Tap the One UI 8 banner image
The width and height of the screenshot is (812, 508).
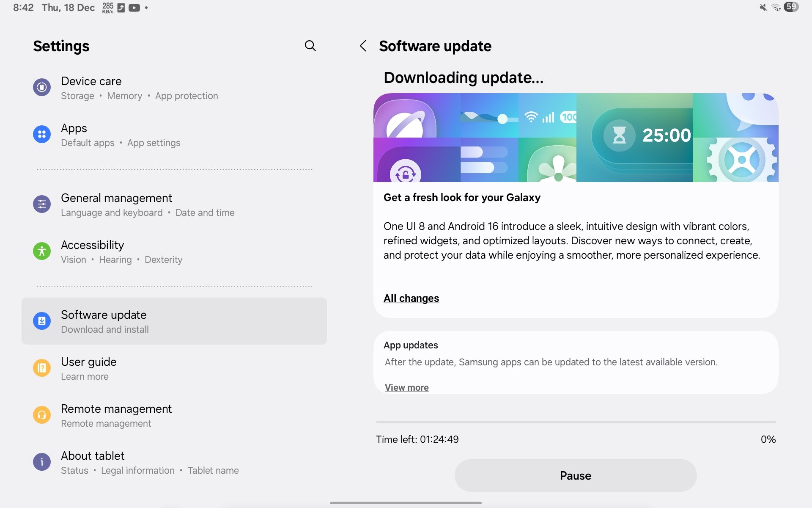point(575,138)
